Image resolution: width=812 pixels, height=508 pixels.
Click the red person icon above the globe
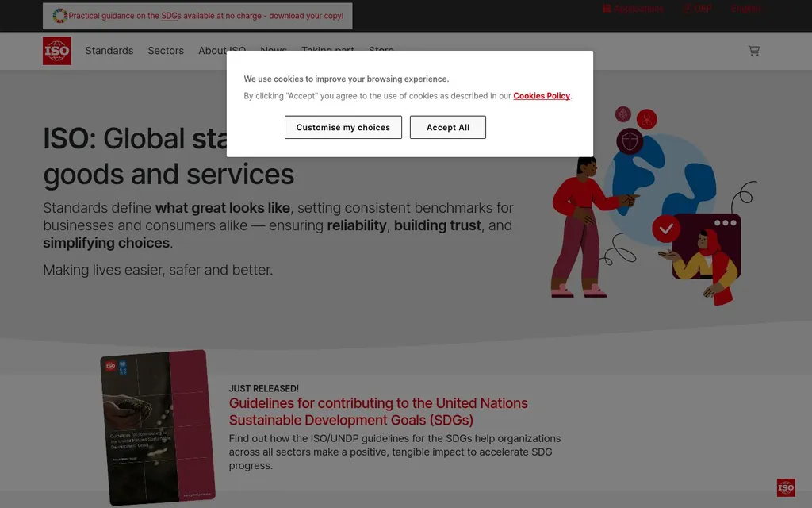pos(647,119)
